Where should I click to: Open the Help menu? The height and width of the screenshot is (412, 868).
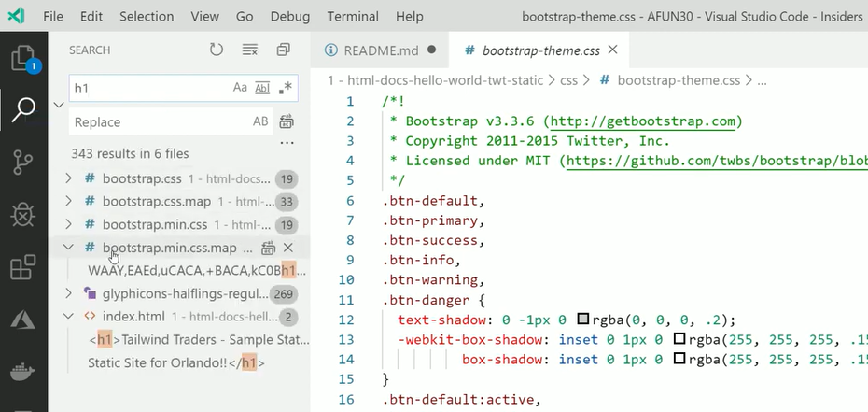coord(409,17)
